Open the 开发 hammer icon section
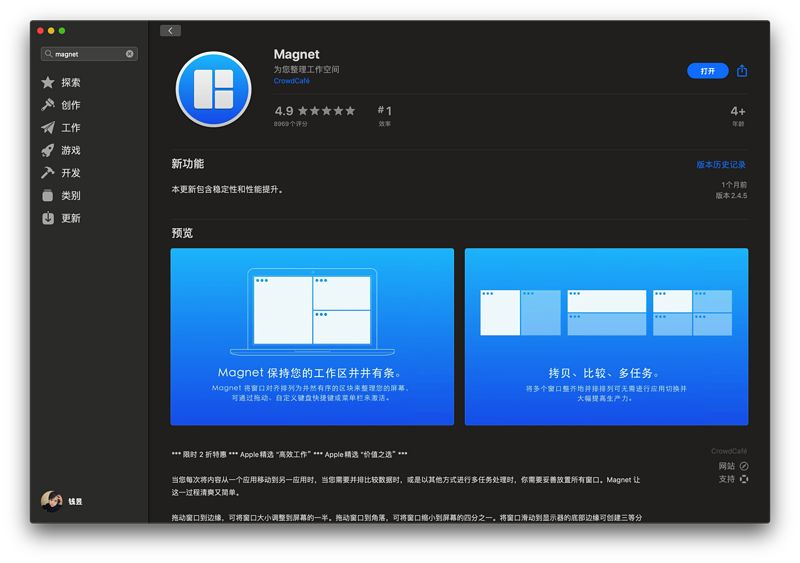The image size is (800, 563). [48, 173]
